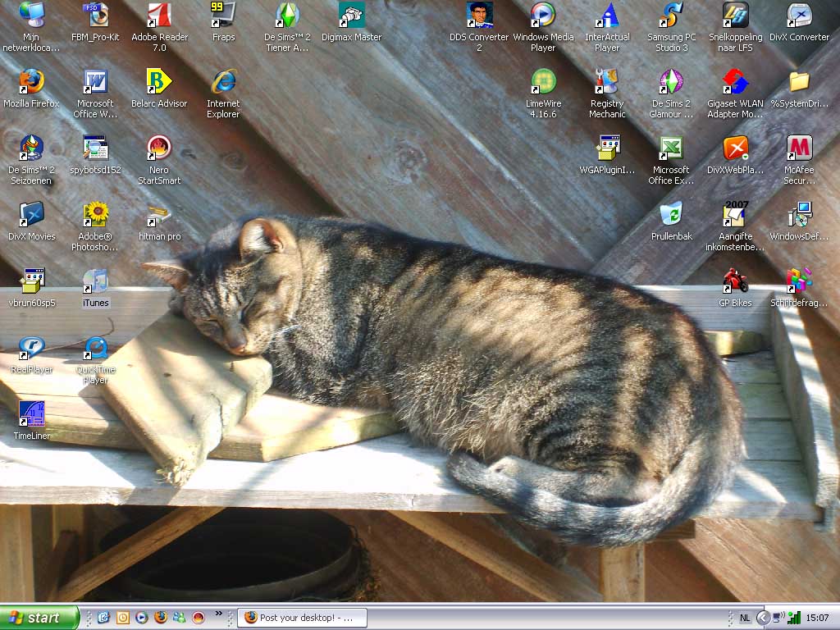Image resolution: width=840 pixels, height=630 pixels.
Task: Switch to Post your desktop! taskbar window
Action: pos(302,618)
